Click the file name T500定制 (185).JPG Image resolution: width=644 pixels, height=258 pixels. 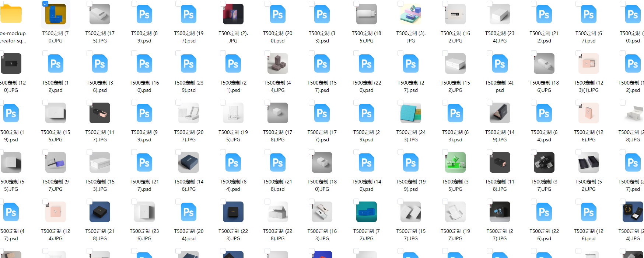pos(367,37)
